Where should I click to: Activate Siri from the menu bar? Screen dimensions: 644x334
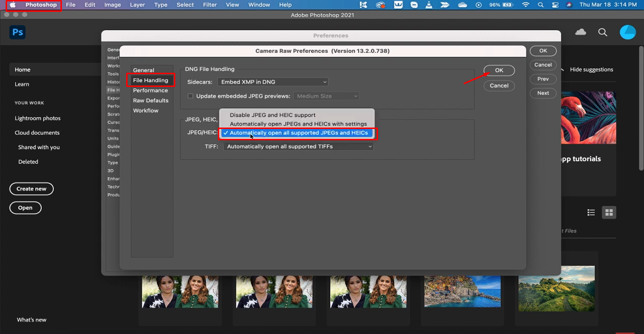click(569, 5)
